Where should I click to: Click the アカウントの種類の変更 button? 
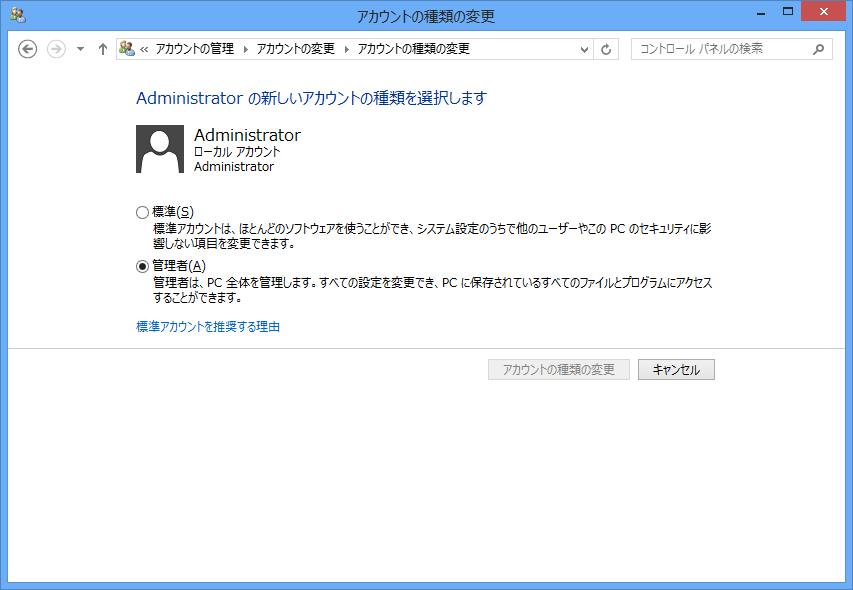tap(558, 370)
